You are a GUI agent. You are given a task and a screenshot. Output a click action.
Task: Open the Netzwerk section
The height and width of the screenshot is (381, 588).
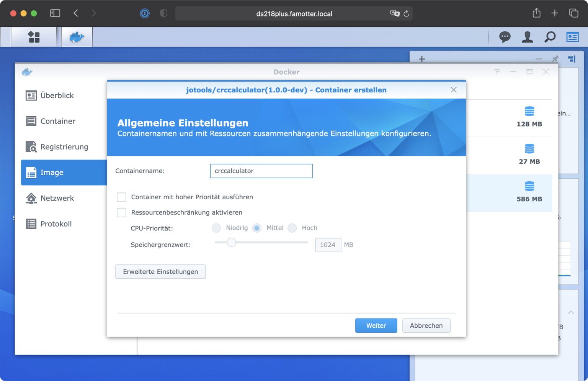pos(57,198)
